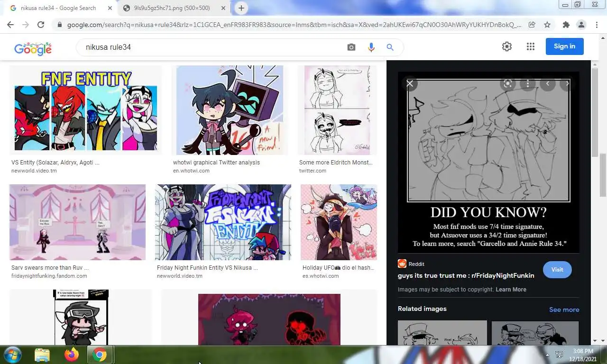Open the whotwi graphical Twitter analysis image
Viewport: 607px width, 364px height.
tap(230, 110)
